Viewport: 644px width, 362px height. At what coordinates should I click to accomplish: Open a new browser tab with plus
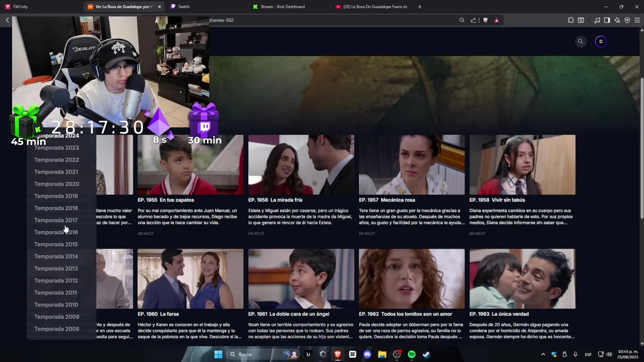click(x=420, y=7)
